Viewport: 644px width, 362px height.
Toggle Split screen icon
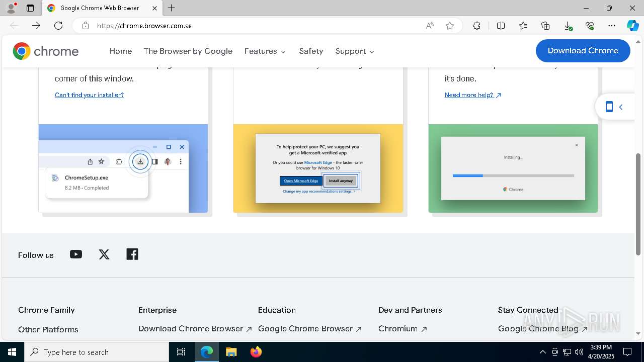(x=501, y=26)
